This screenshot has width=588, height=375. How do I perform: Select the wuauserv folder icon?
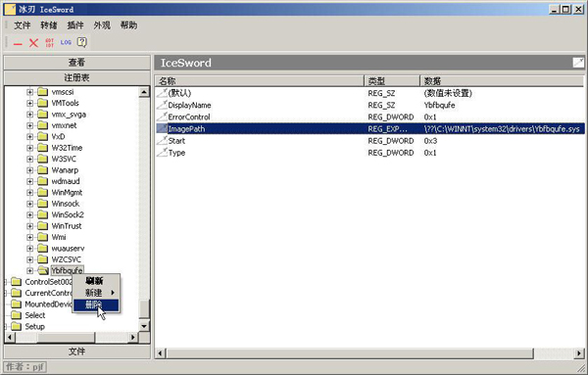(43, 249)
